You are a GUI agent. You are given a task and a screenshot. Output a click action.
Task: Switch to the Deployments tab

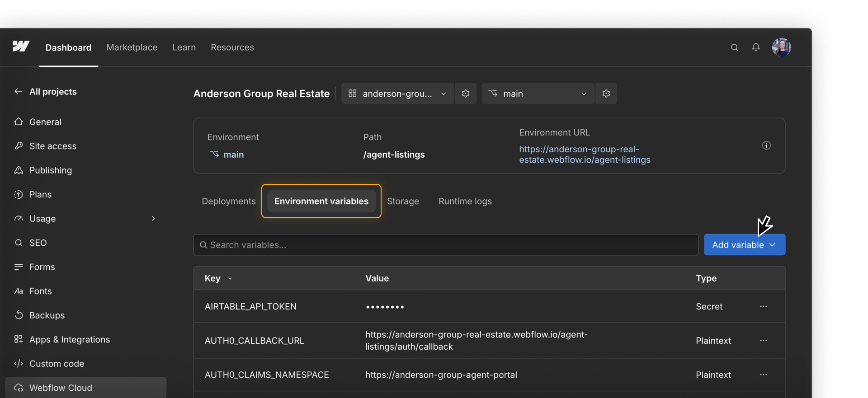[229, 201]
